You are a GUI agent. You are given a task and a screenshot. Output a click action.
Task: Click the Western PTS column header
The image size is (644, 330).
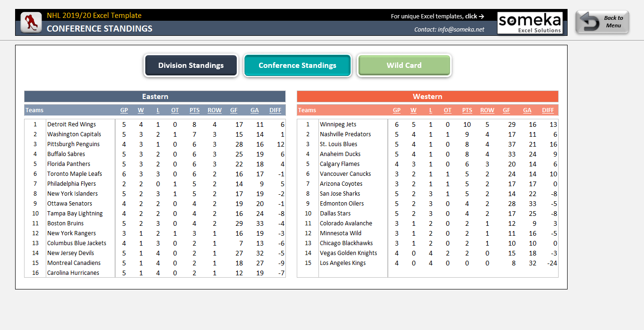coord(467,110)
